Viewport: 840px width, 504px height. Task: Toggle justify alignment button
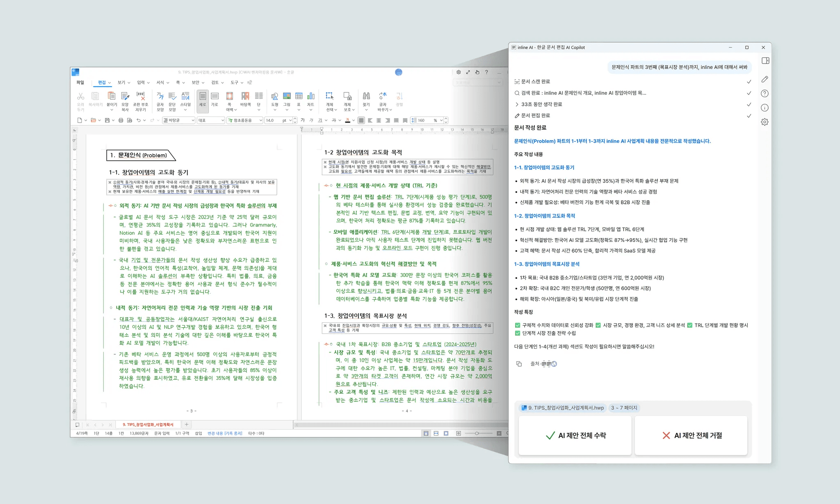(x=361, y=120)
